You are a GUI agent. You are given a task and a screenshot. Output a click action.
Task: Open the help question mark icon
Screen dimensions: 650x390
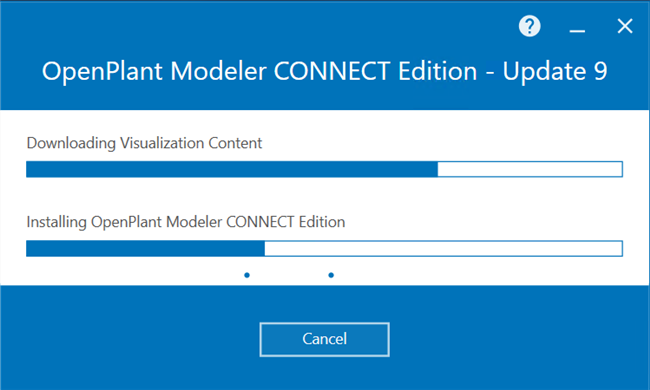tap(529, 27)
